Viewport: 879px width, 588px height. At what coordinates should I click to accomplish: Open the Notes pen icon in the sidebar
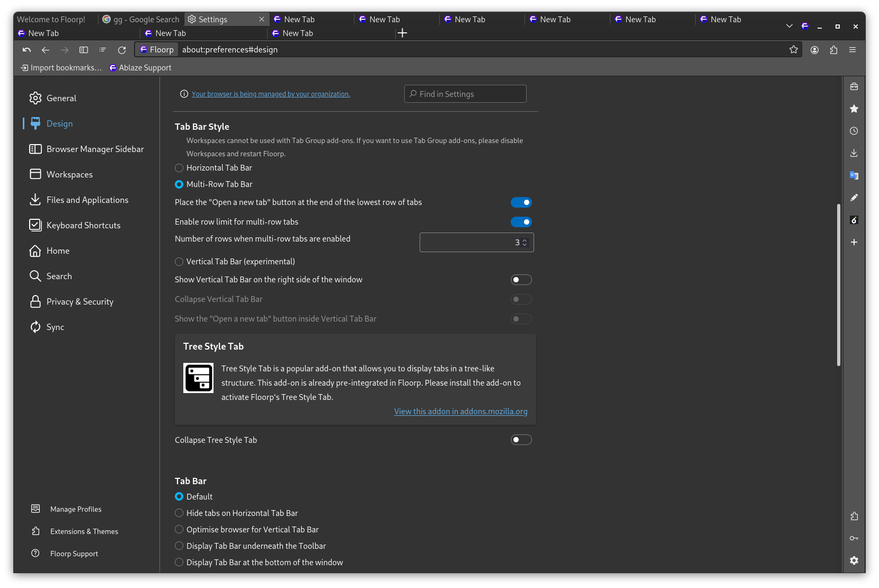(x=854, y=198)
